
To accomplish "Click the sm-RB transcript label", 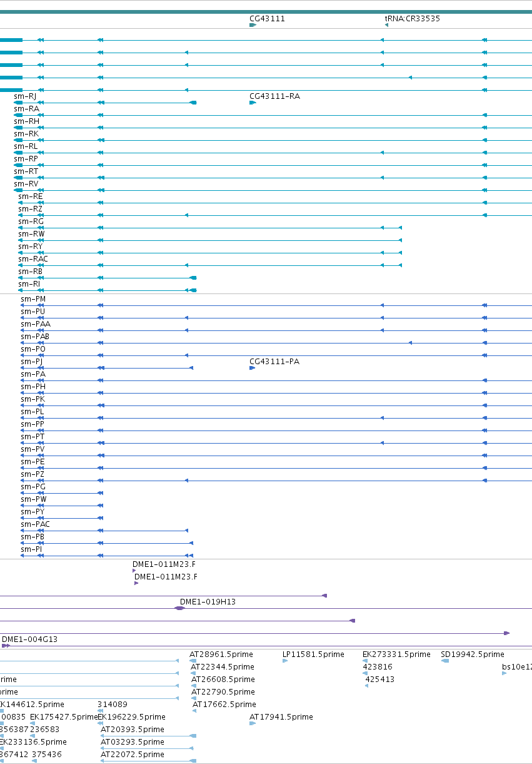I will (31, 272).
